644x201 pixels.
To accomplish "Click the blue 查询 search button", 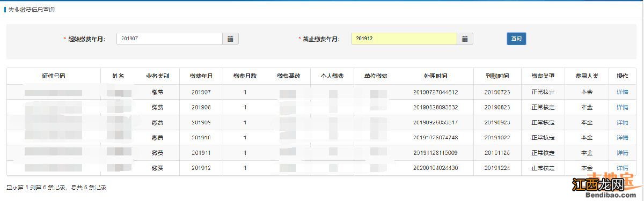I will tap(516, 39).
